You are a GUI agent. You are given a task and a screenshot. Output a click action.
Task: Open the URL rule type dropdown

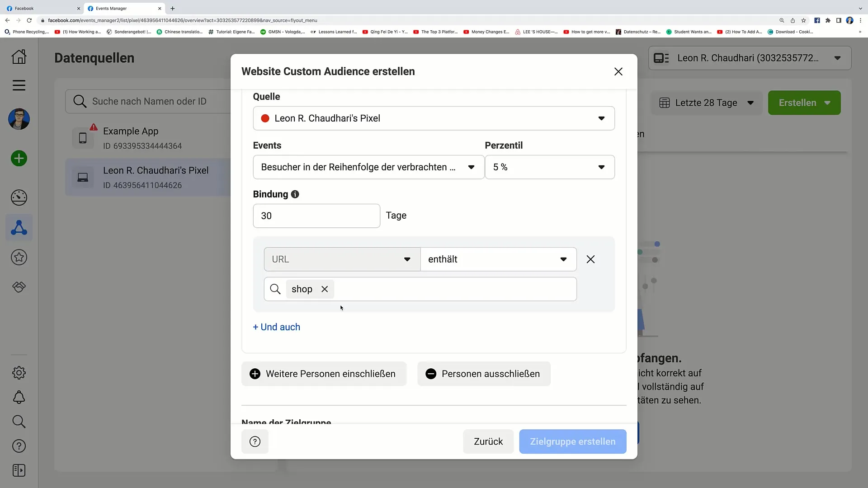342,259
